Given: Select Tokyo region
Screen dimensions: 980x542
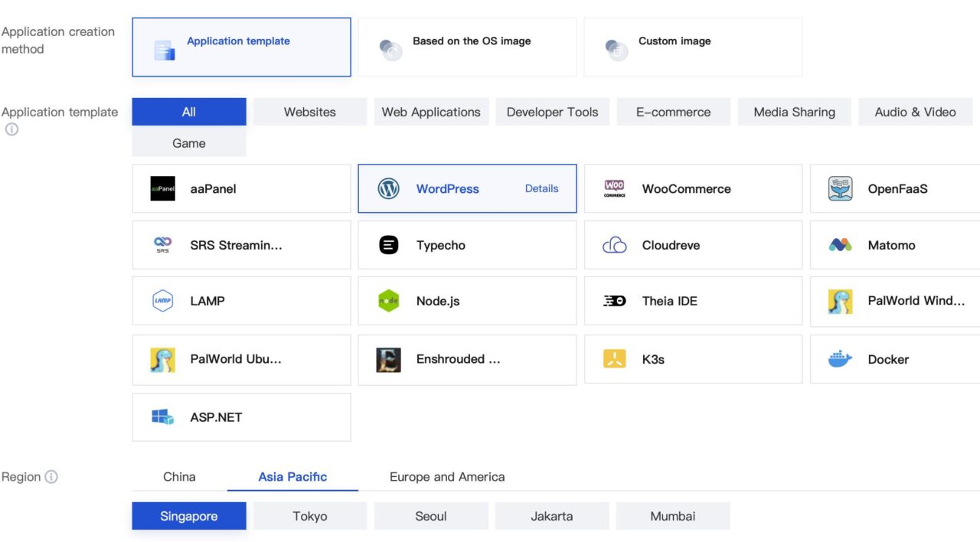Looking at the screenshot, I should click(x=310, y=516).
